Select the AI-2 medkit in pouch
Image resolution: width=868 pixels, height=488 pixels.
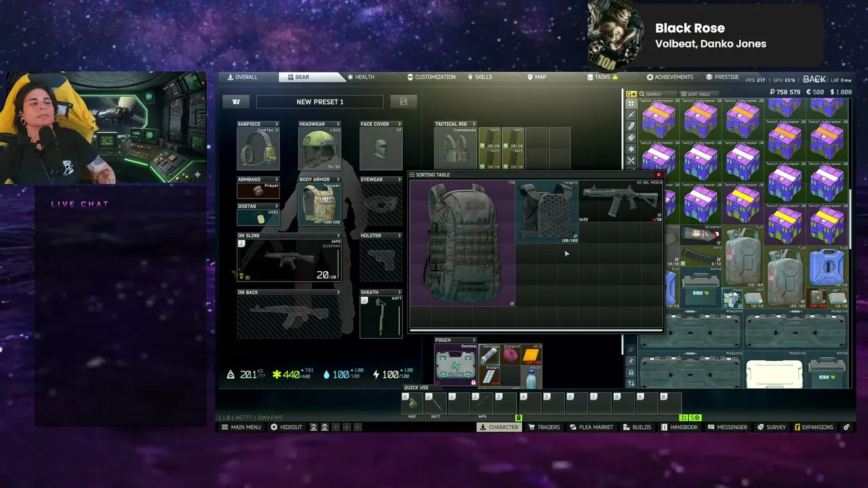point(531,354)
